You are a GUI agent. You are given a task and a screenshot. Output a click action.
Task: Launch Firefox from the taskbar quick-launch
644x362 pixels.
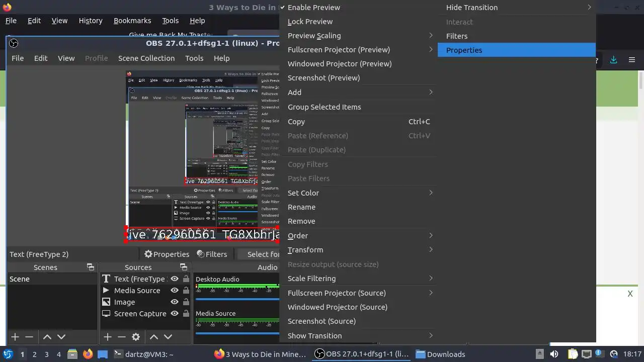(88, 354)
